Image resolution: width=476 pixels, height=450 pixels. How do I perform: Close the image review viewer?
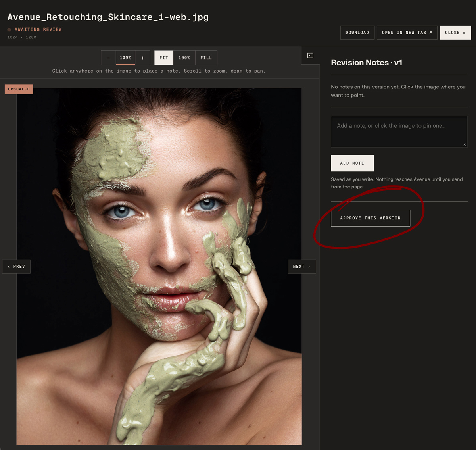tap(455, 33)
